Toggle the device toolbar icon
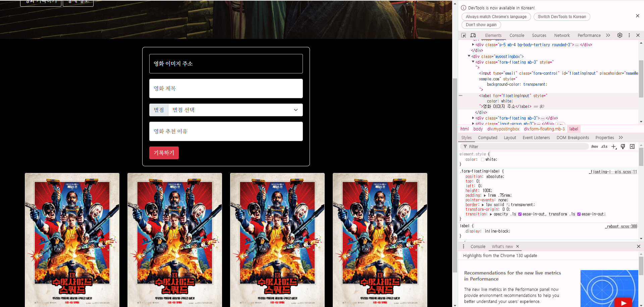Screen dimensions: 644x307 pos(473,35)
